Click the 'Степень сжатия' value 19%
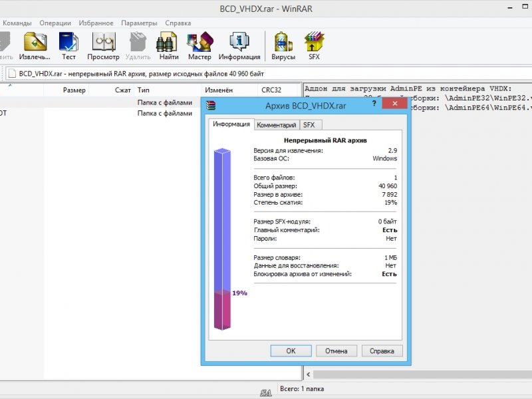The height and width of the screenshot is (399, 532). coord(390,203)
